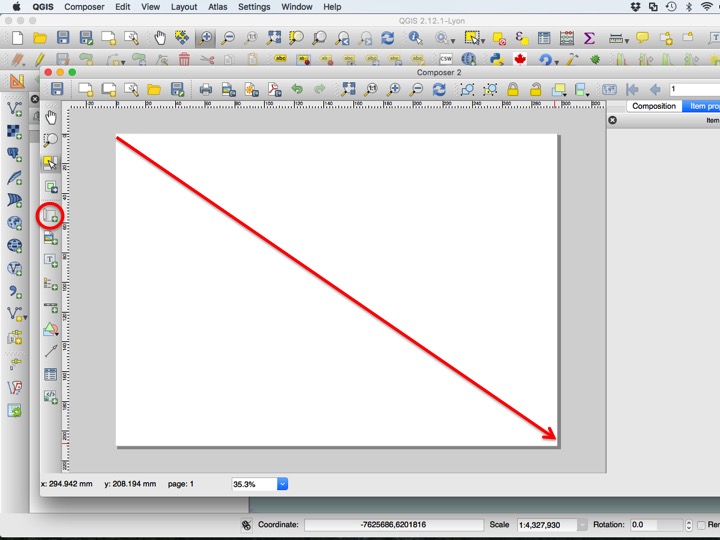The width and height of the screenshot is (720, 540).
Task: Open the Settings menu
Action: click(254, 7)
